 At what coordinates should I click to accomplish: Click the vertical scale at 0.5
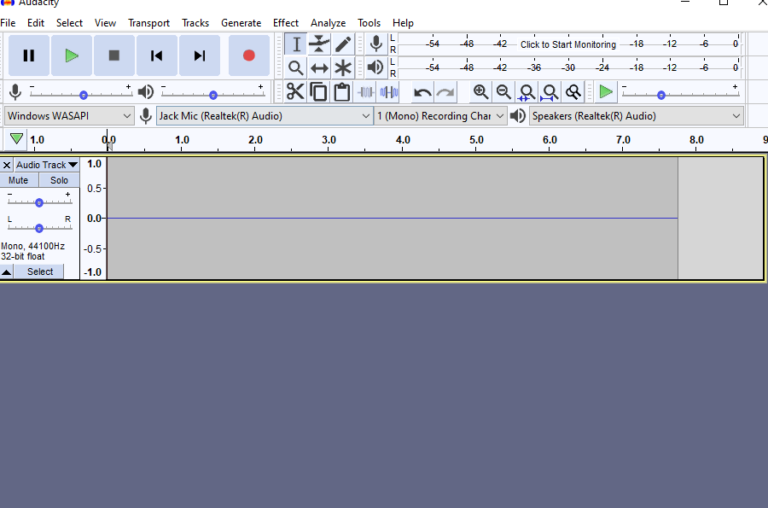pyautogui.click(x=94, y=188)
